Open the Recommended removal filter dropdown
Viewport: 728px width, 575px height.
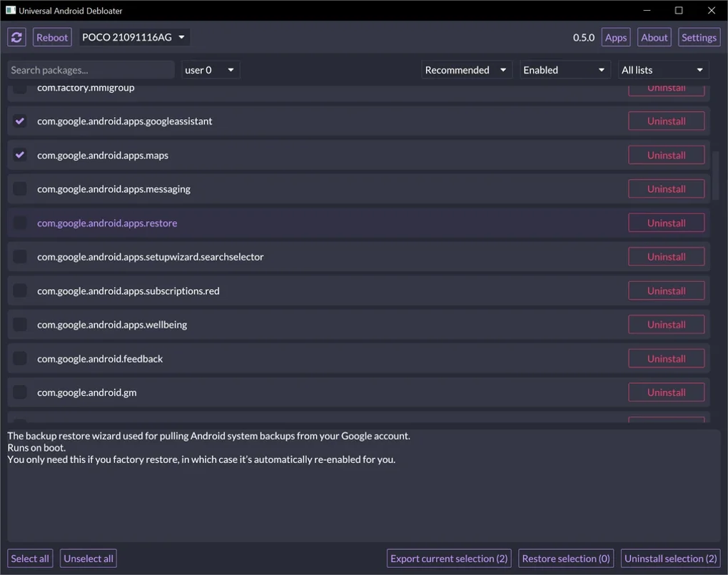click(x=466, y=70)
